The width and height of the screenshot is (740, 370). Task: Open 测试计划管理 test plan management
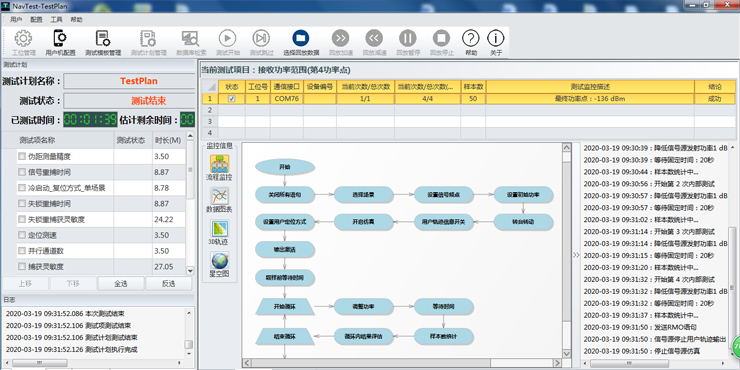tap(149, 43)
